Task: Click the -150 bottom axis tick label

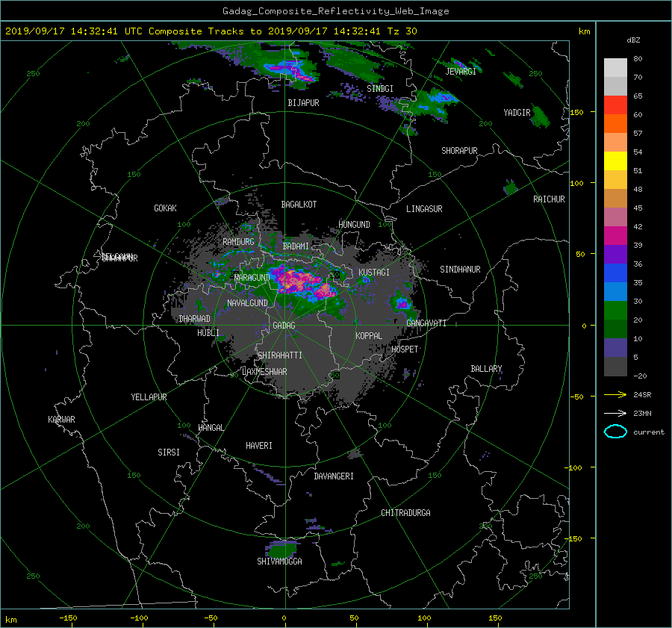Action: 68,618
